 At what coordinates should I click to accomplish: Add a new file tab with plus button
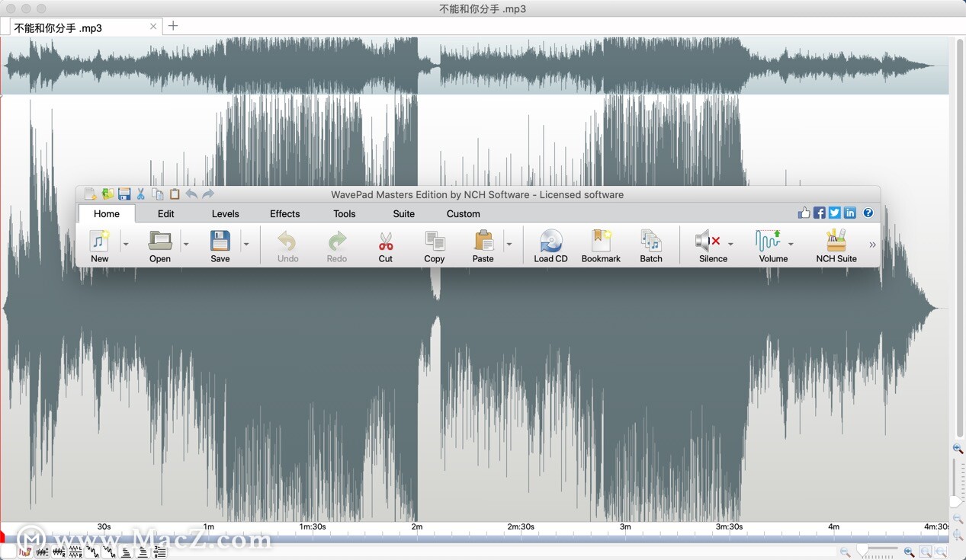[173, 26]
